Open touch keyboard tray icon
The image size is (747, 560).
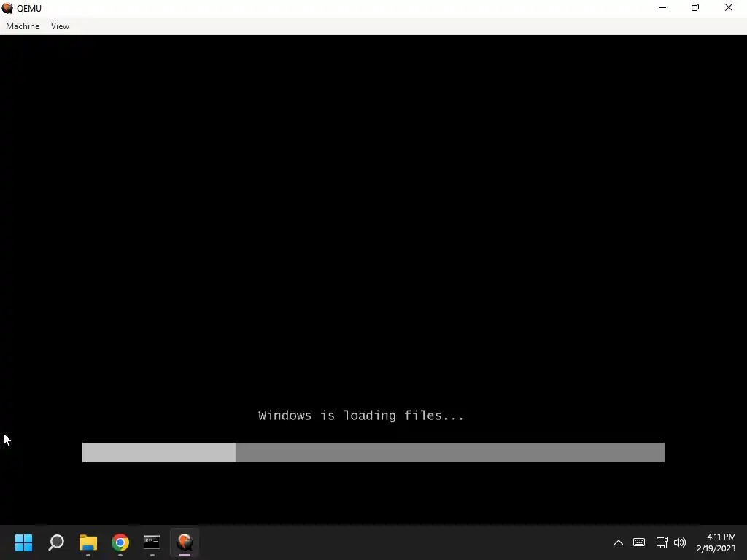pos(639,542)
